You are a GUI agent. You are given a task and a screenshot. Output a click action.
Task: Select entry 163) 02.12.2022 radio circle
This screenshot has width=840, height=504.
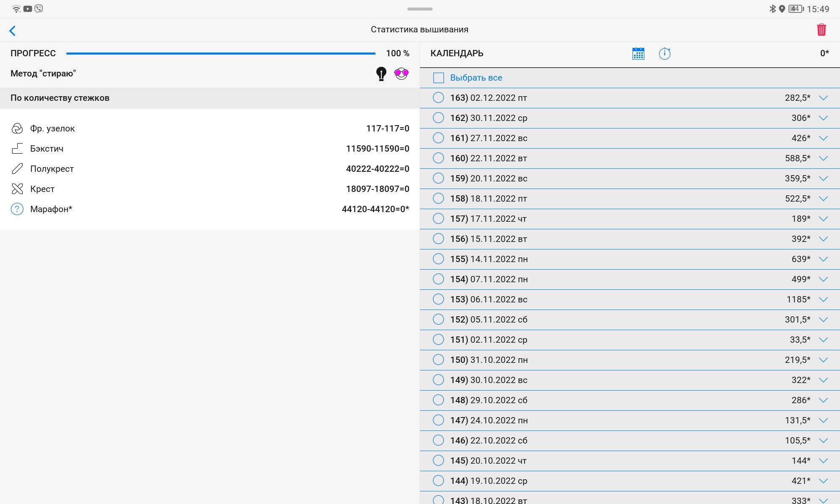pos(438,97)
